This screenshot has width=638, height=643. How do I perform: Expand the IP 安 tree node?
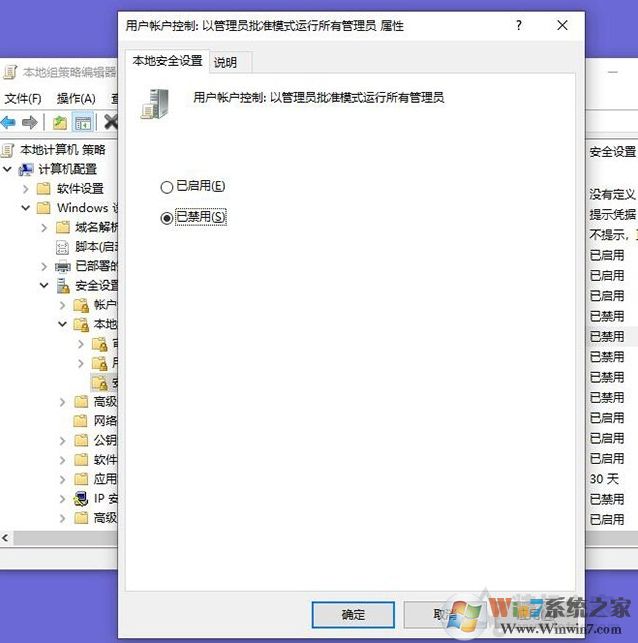click(x=62, y=499)
